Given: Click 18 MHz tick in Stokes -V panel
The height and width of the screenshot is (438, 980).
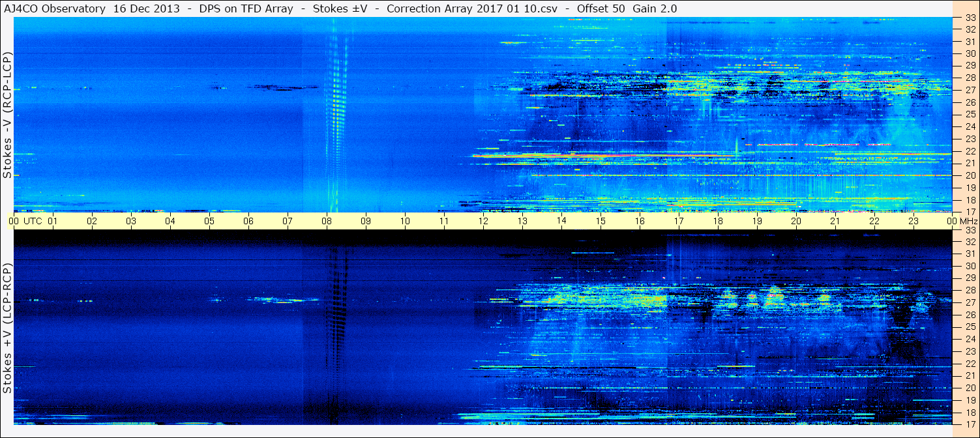Looking at the screenshot, I should [970, 199].
